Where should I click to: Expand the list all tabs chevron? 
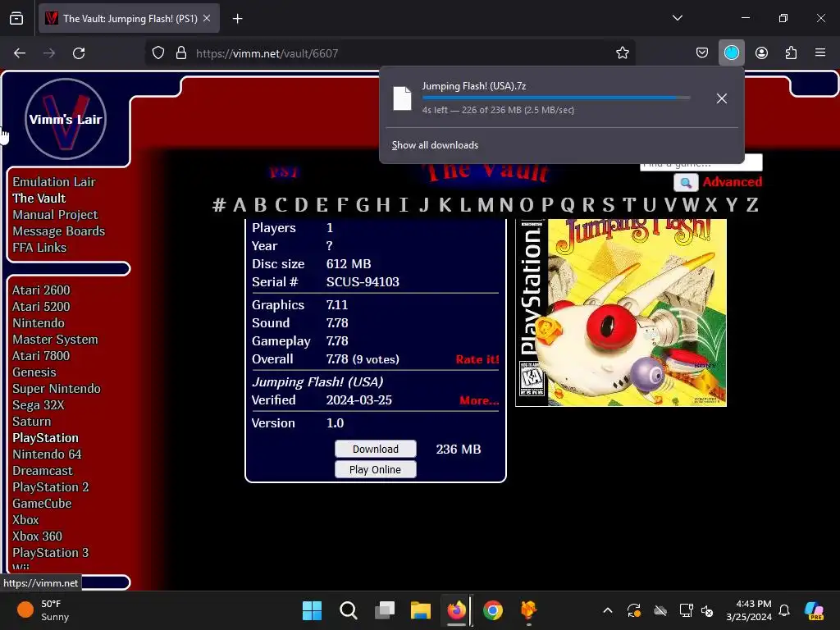pos(677,18)
